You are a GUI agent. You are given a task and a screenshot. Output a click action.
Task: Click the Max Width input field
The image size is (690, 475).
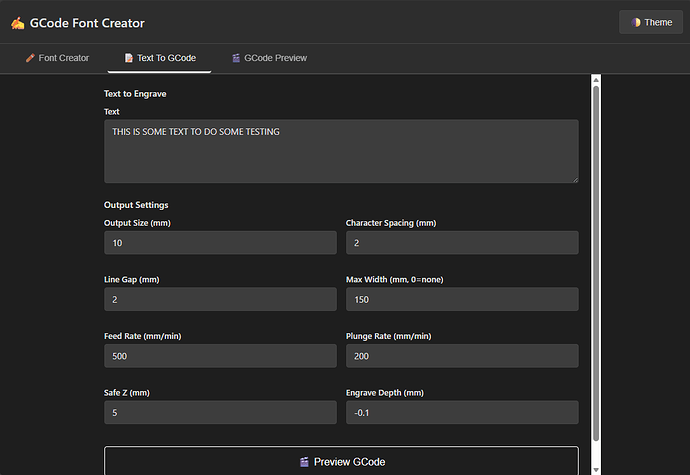pyautogui.click(x=462, y=299)
